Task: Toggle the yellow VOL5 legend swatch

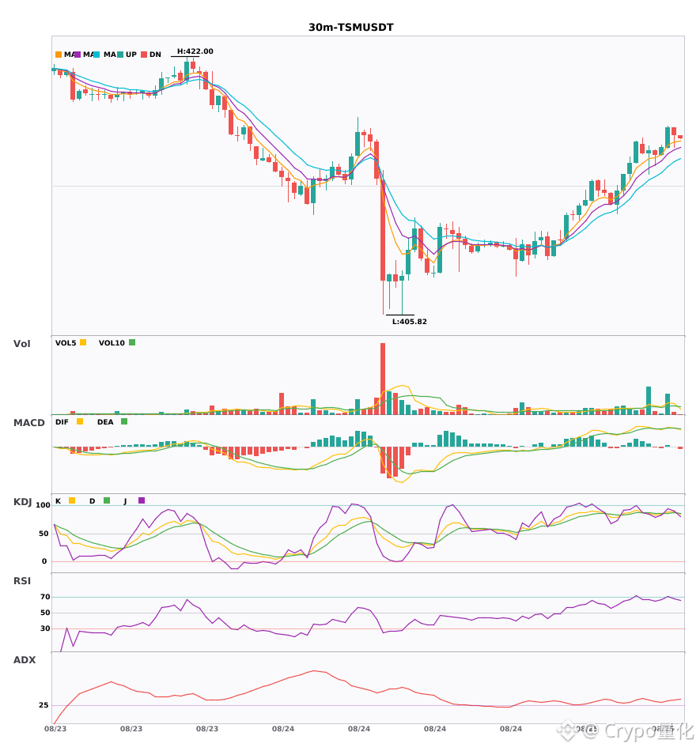Action: click(83, 342)
